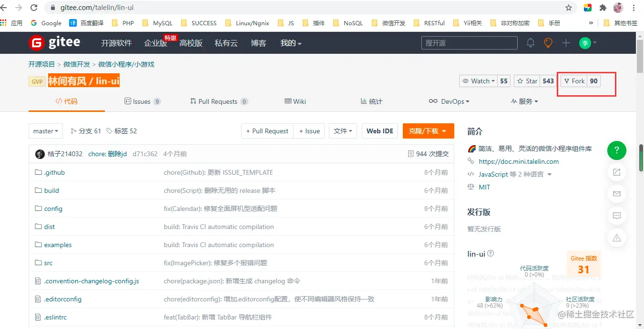This screenshot has height=329, width=644.
Task: View the 944 次提交 commit history
Action: click(x=429, y=154)
